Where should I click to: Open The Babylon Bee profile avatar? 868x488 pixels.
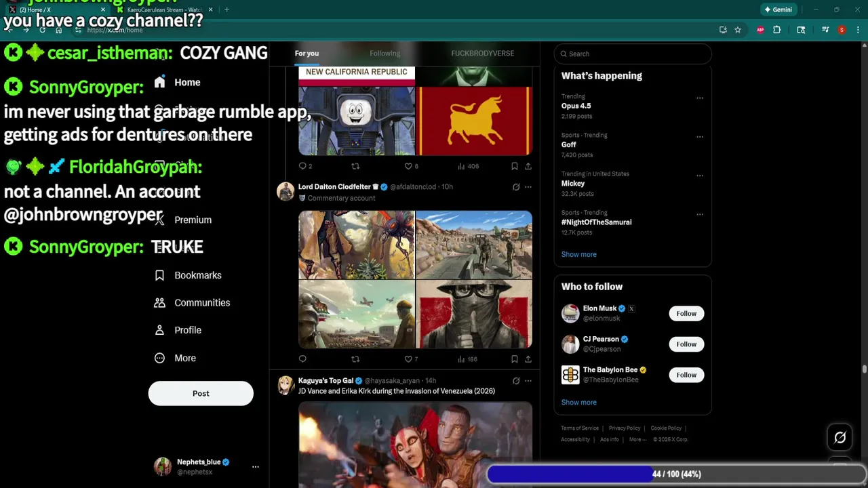(570, 375)
